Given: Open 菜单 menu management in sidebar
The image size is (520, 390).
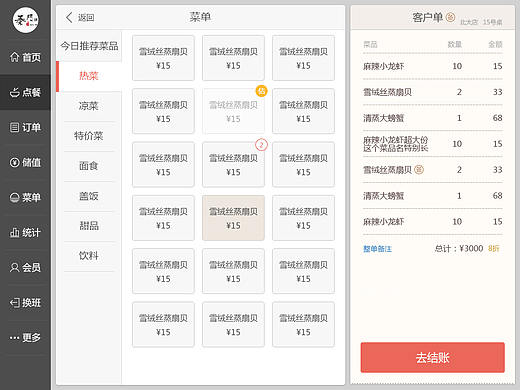Looking at the screenshot, I should point(25,197).
